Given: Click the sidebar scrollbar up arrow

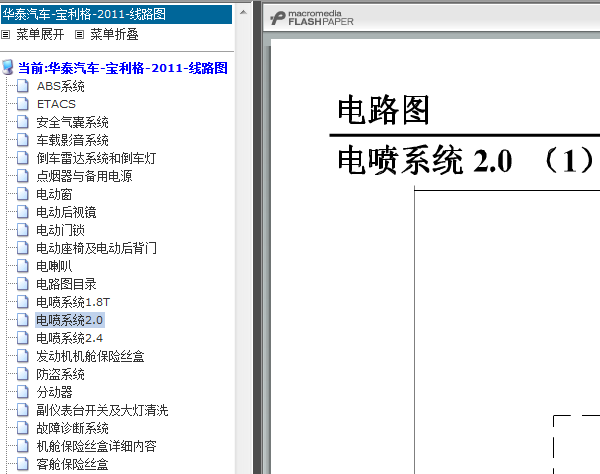Looking at the screenshot, I should [x=243, y=12].
